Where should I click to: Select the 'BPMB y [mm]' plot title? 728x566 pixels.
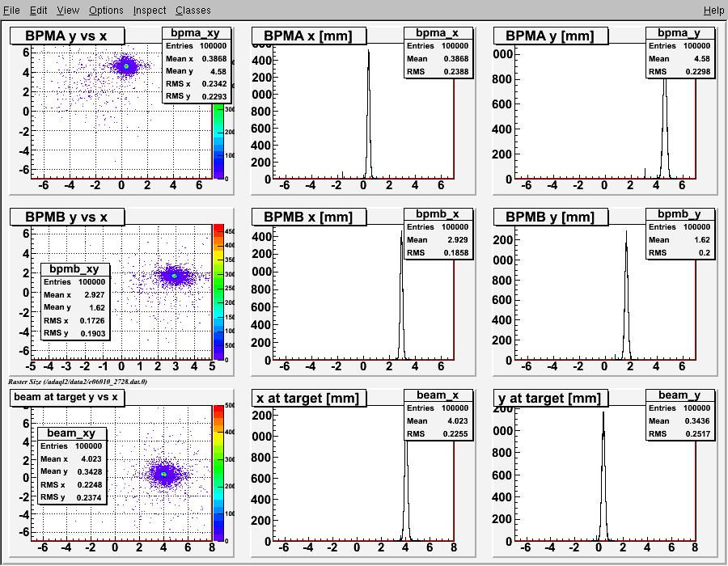[550, 217]
